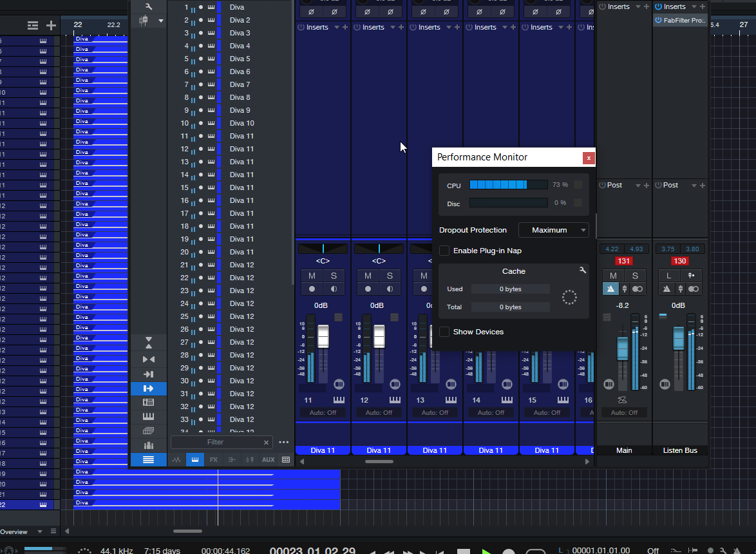
Task: Open the Dropout Protection Maximum dropdown
Action: click(554, 230)
